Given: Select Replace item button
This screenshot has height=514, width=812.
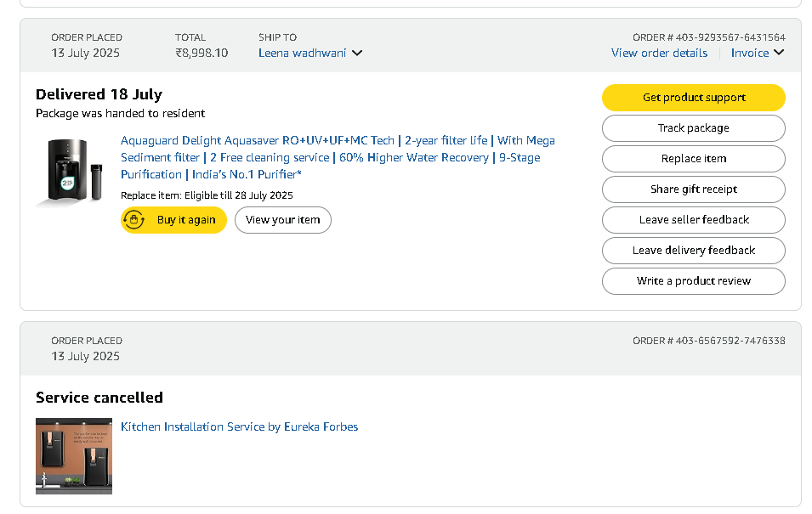Looking at the screenshot, I should (x=694, y=158).
